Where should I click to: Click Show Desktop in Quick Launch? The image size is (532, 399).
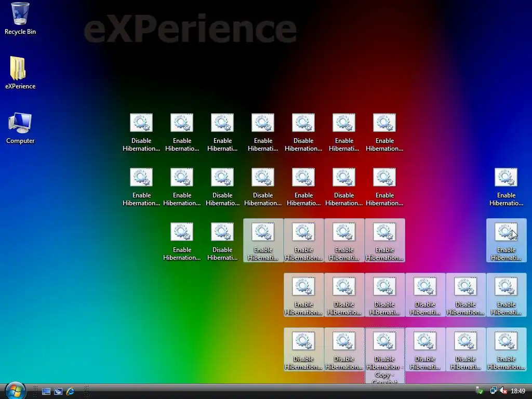point(46,392)
